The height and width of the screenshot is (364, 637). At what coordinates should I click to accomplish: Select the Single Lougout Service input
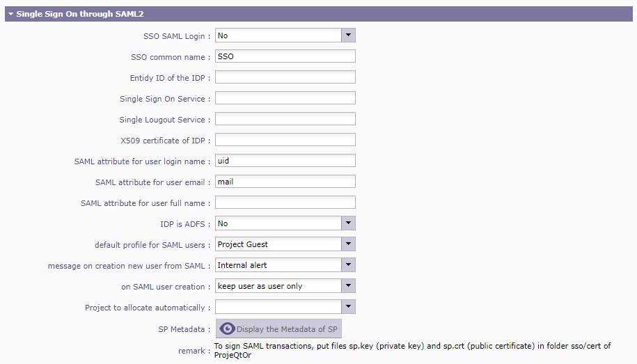pyautogui.click(x=285, y=119)
